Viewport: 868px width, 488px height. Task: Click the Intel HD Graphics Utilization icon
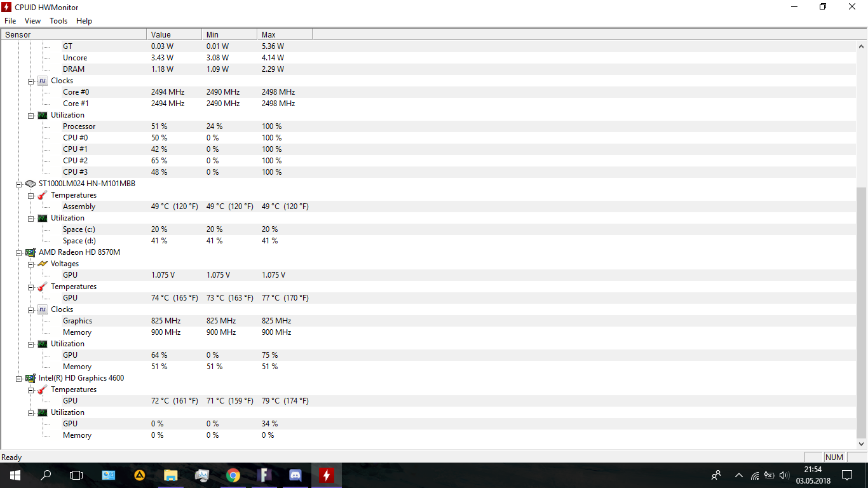(x=43, y=412)
